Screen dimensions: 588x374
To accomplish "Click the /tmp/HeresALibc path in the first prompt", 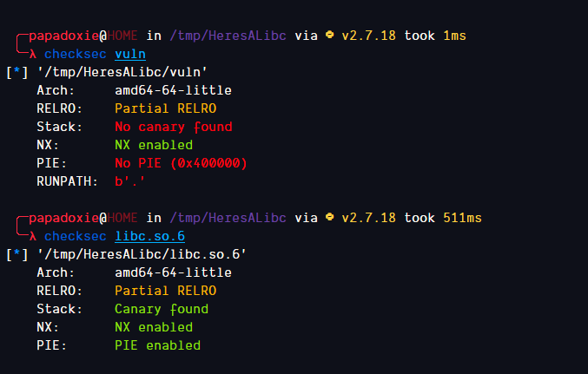I will (x=228, y=36).
